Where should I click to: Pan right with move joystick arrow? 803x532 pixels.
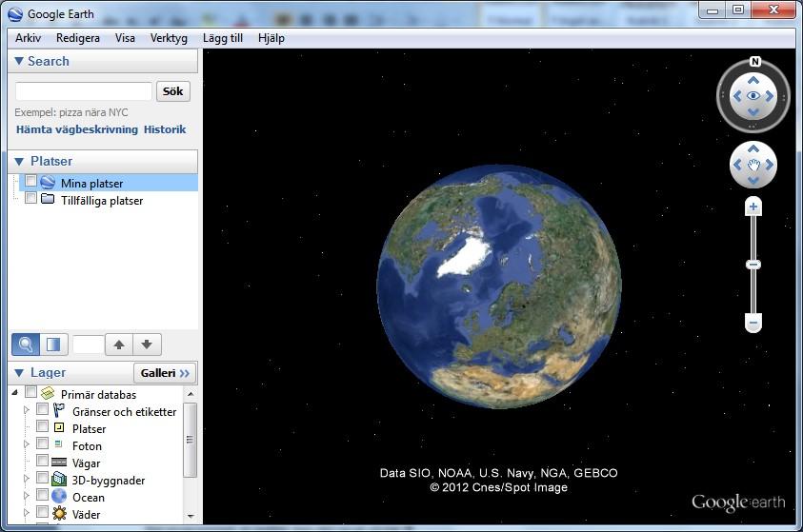[x=770, y=165]
